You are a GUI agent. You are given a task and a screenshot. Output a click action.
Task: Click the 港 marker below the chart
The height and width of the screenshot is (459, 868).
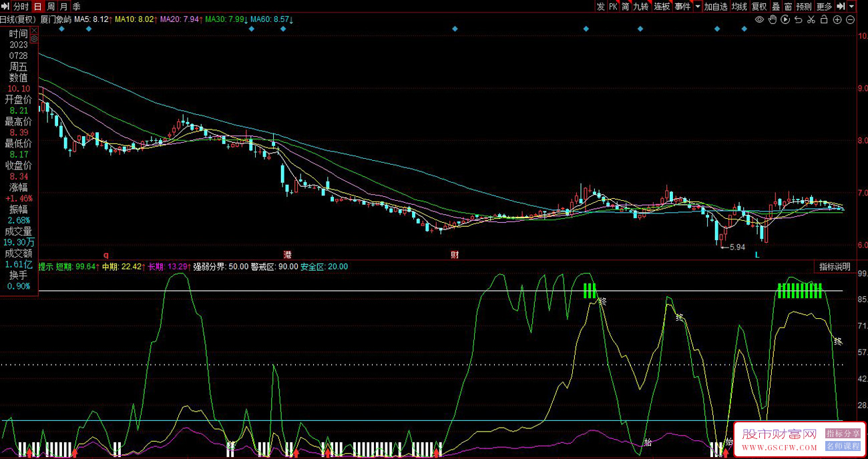coord(288,255)
